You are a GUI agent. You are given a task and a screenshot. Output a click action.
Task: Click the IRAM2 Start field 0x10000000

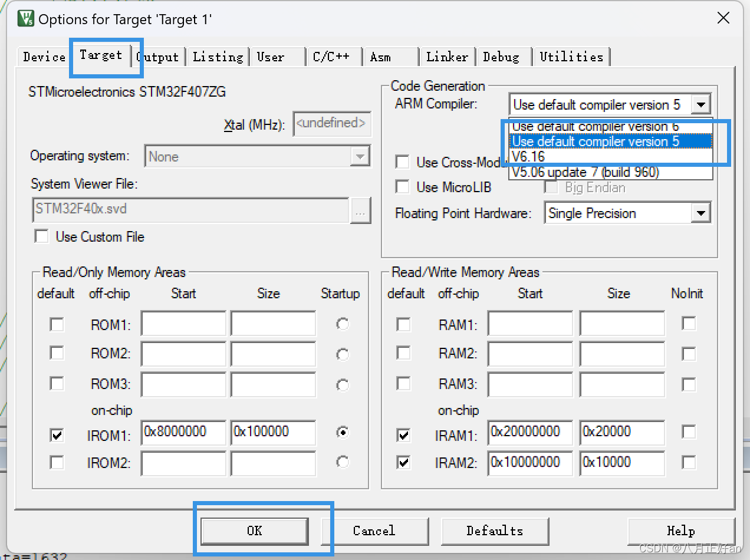tap(530, 464)
